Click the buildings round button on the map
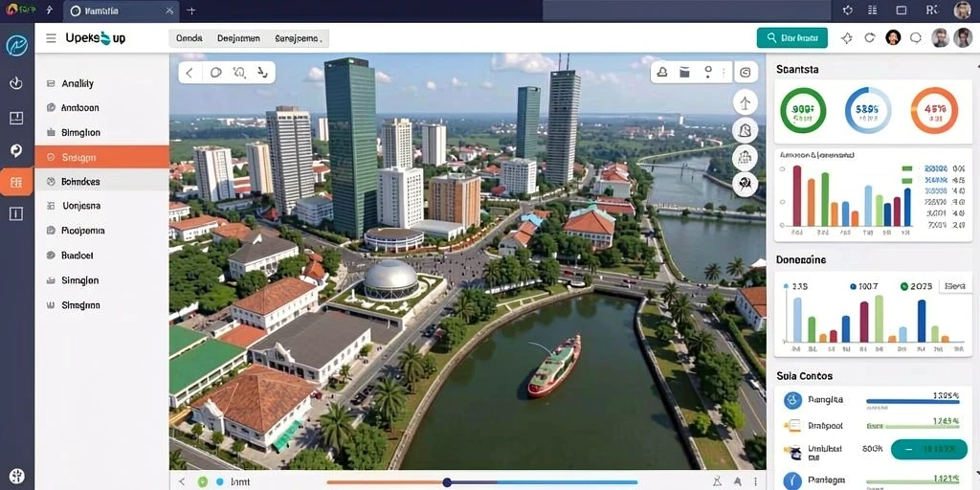980x490 pixels. (745, 158)
